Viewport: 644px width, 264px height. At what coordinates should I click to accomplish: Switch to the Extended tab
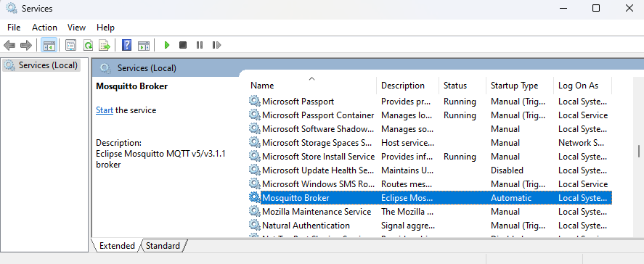(117, 246)
